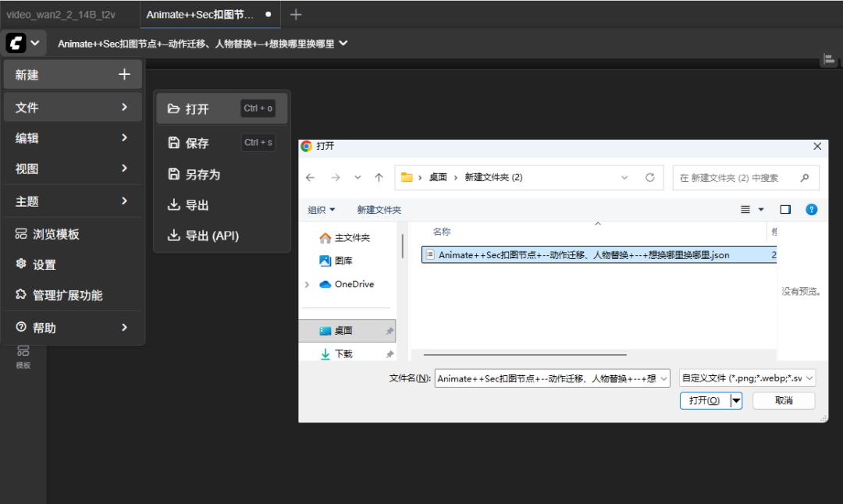Open file dialog help
843x504 pixels.
[x=811, y=210]
